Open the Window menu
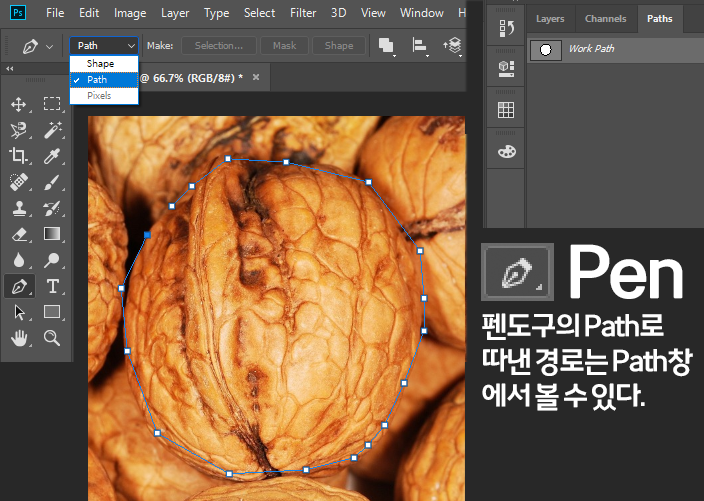704x501 pixels. tap(422, 13)
